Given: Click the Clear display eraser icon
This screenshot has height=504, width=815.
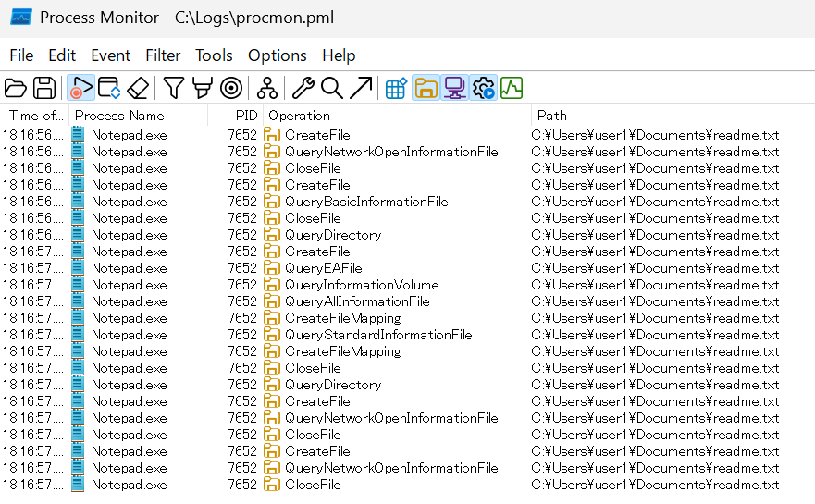Looking at the screenshot, I should pos(138,88).
